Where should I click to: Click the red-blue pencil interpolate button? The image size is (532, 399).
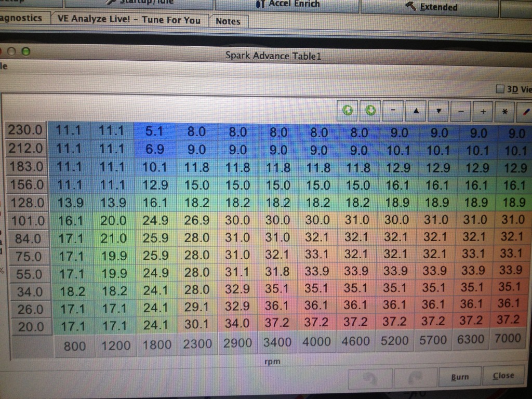click(x=525, y=112)
